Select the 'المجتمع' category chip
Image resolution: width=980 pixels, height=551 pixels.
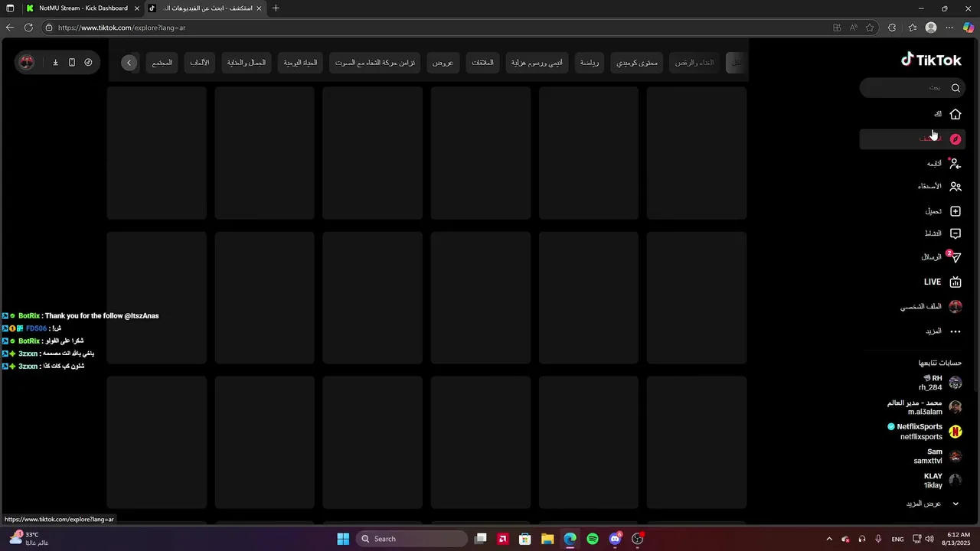[x=162, y=63]
